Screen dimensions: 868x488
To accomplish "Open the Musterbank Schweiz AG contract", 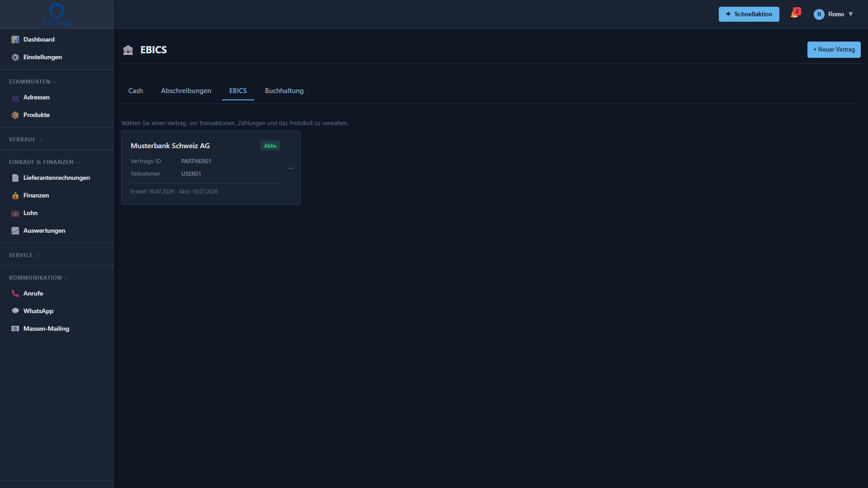I will 211,168.
